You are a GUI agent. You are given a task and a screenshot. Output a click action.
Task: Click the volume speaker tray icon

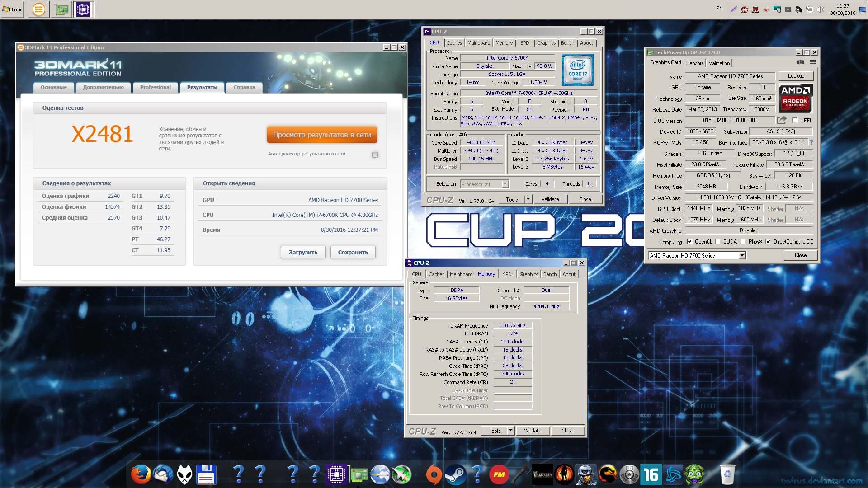(x=821, y=9)
